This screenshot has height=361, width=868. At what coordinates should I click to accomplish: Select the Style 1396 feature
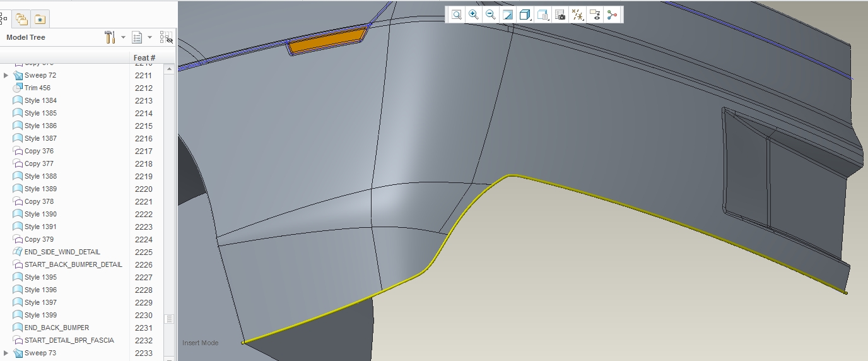pyautogui.click(x=40, y=290)
